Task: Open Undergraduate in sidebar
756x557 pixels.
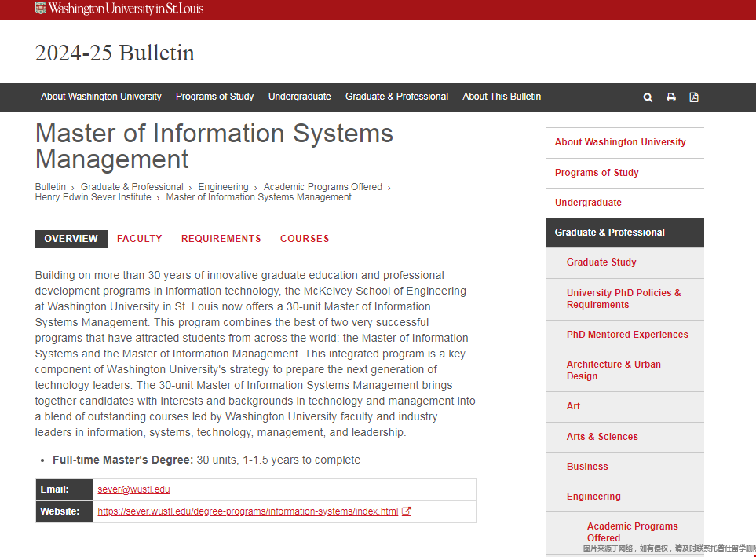Action: point(624,203)
